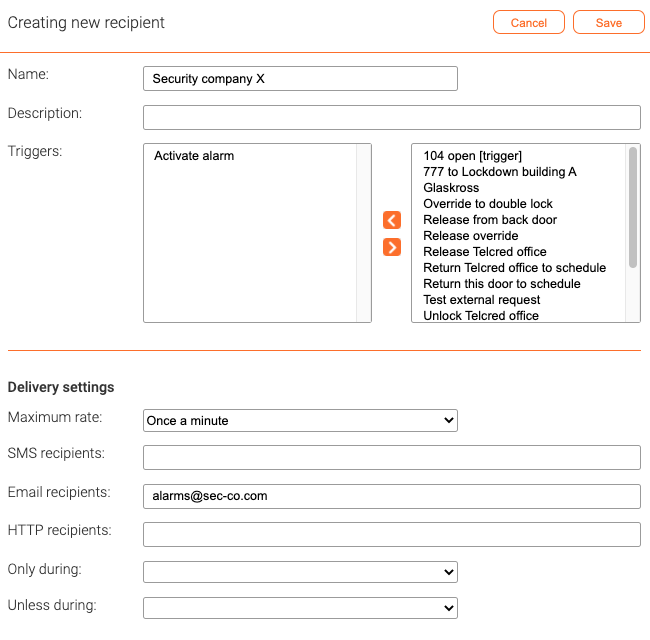Open the Maximum rate dropdown
Screen dimensions: 650x640
point(300,420)
